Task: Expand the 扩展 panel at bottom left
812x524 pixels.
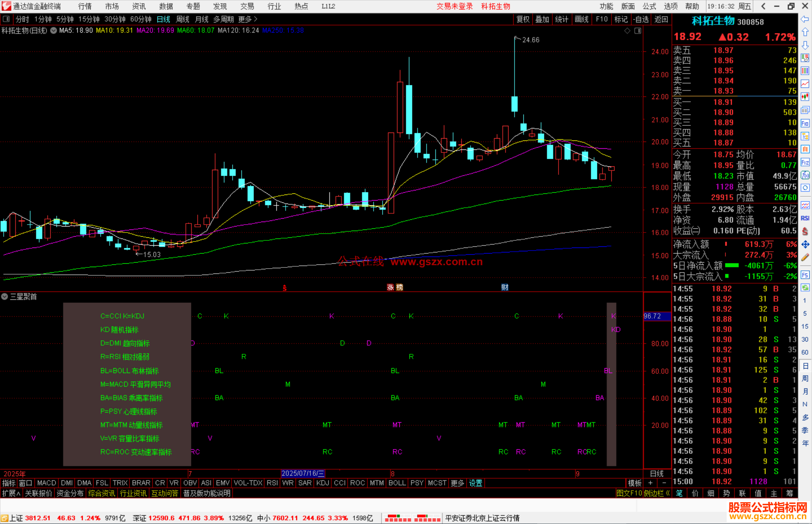Action: point(11,493)
